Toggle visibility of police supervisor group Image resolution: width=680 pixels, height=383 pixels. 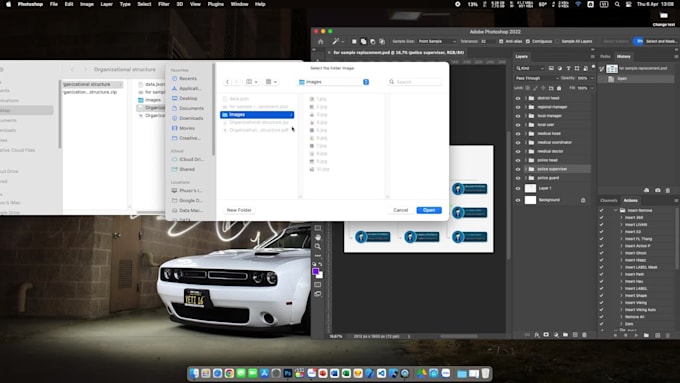point(518,169)
